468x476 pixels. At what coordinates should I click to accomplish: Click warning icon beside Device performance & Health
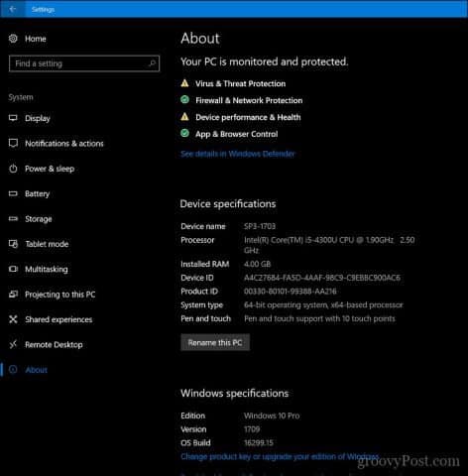click(x=184, y=117)
